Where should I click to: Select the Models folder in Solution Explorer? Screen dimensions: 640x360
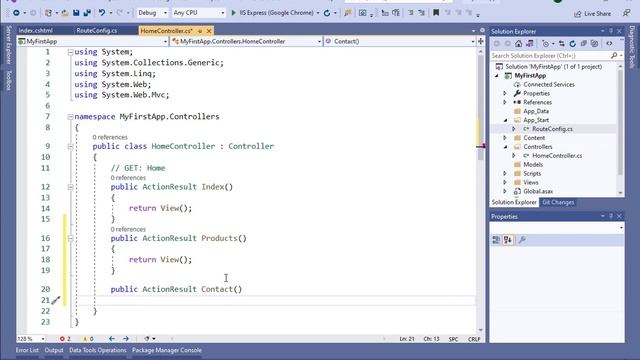pyautogui.click(x=533, y=165)
